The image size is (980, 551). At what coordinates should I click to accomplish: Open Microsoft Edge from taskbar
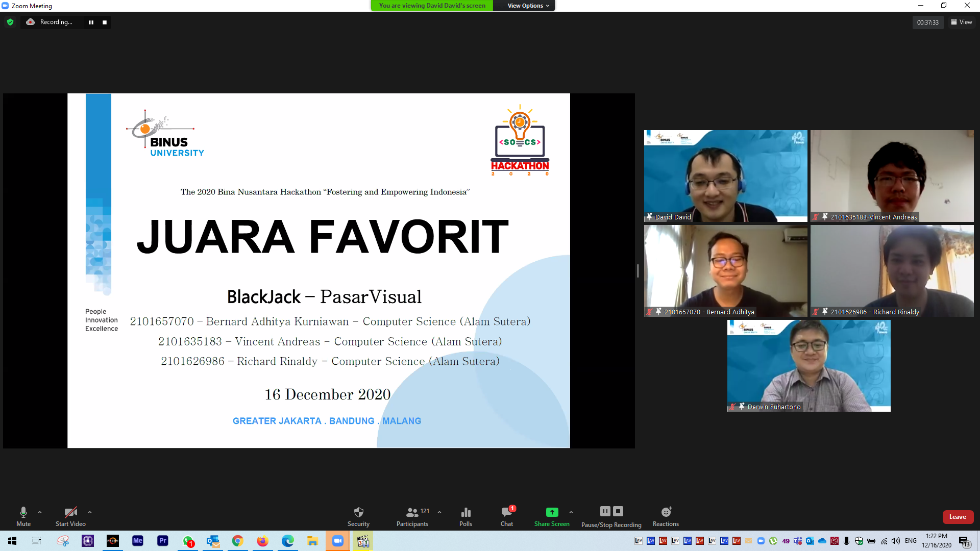point(287,541)
